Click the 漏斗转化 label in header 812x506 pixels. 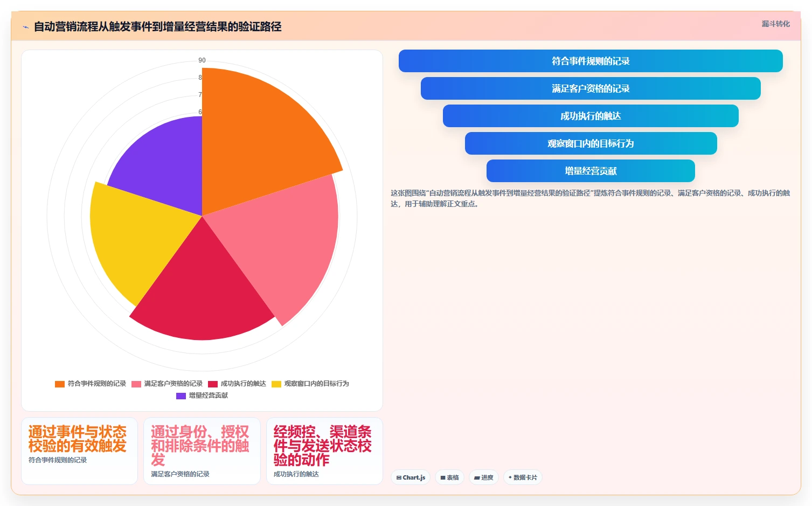775,24
